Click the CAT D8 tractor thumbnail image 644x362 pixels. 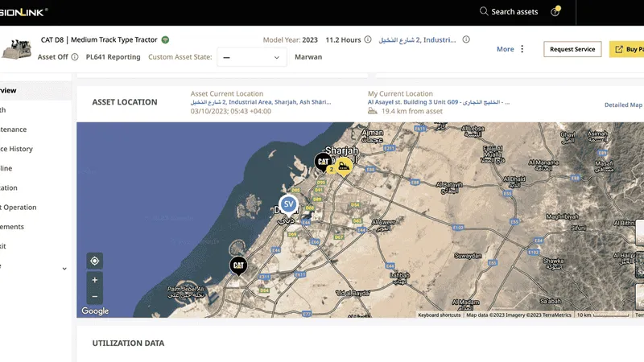pyautogui.click(x=18, y=49)
